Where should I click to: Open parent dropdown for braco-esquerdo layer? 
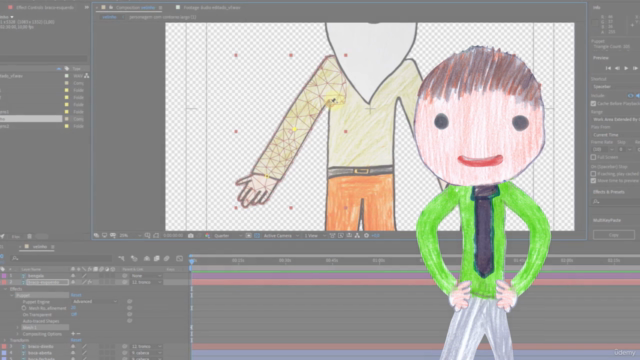[x=146, y=282]
